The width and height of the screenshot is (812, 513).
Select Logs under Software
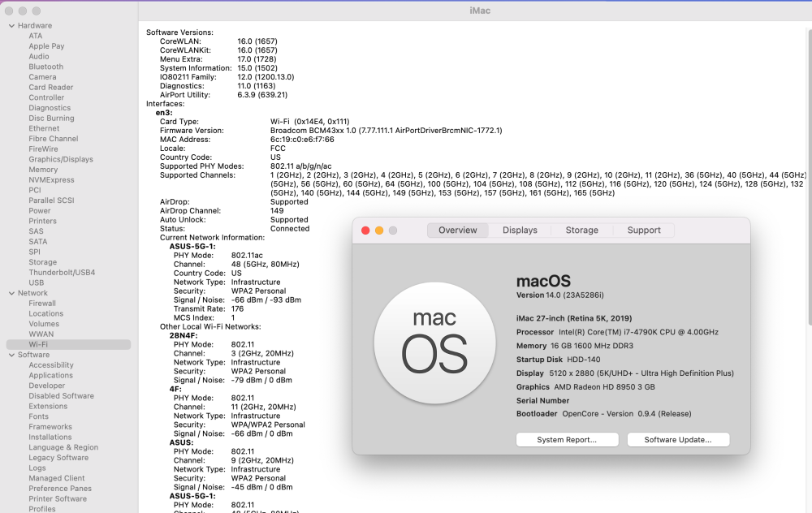pos(37,468)
